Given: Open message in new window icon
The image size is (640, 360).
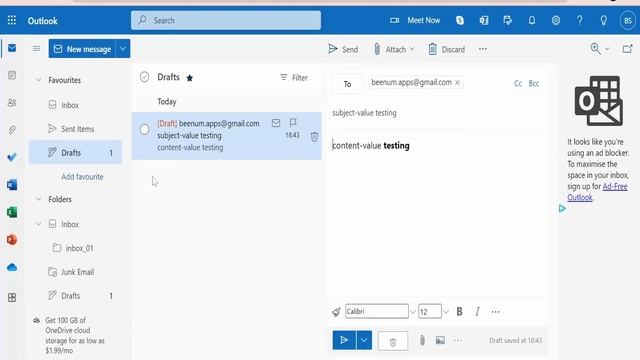Looking at the screenshot, I should 627,49.
